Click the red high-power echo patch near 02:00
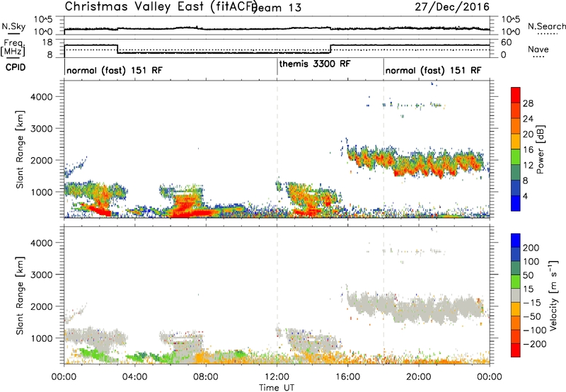Screen dimensions: 566x392 click(x=97, y=209)
